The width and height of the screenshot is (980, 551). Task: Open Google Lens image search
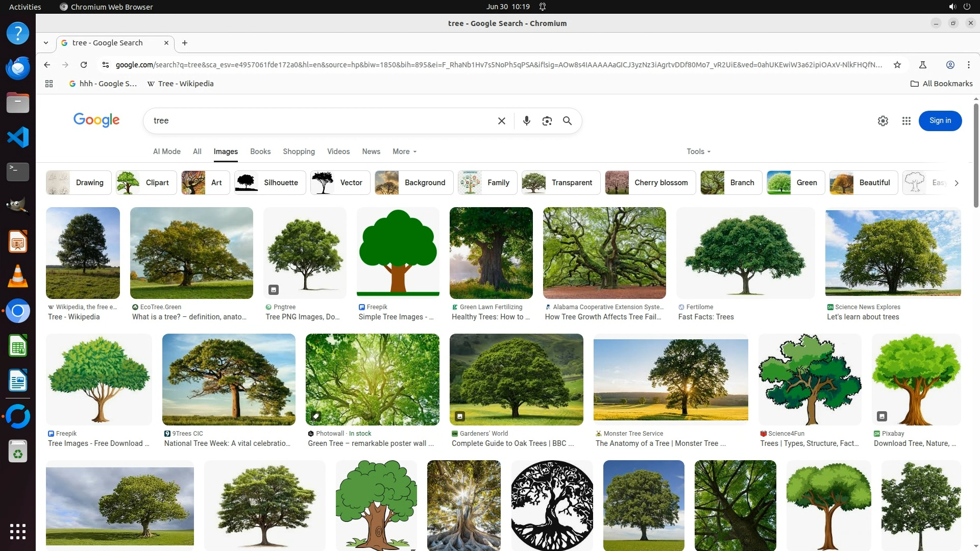click(547, 121)
